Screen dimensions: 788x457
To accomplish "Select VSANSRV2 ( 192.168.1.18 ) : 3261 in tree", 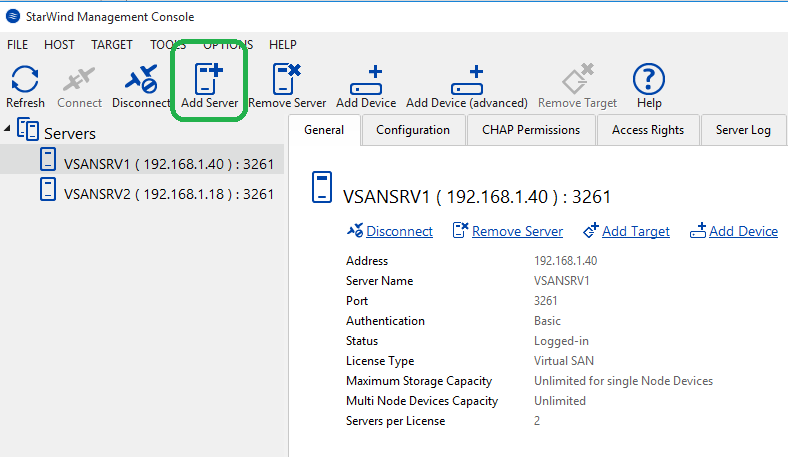I will (x=169, y=194).
